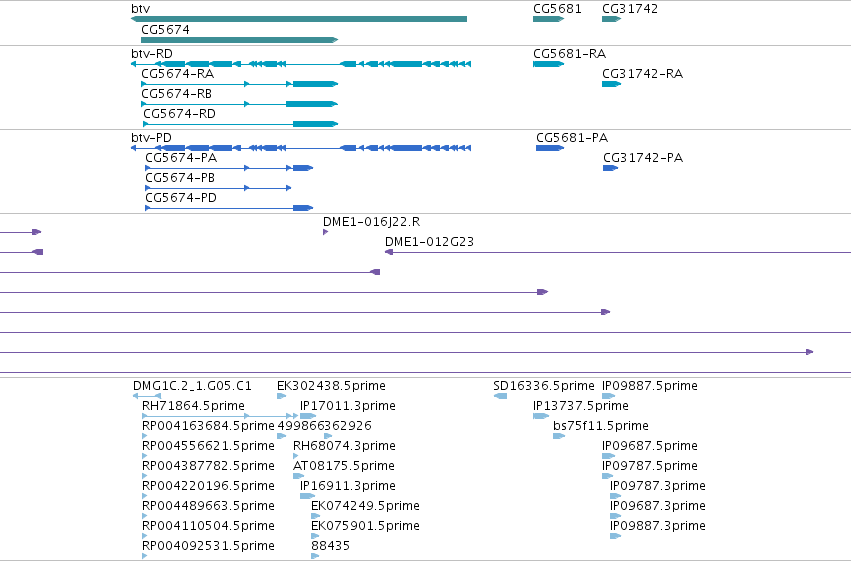Click the RP004163684.5prime EST label
Viewport: 851px width, 561px height.
[x=208, y=426]
